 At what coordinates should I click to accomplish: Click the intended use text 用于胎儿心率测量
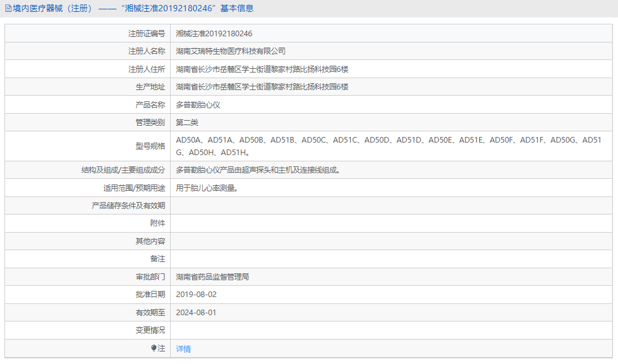pos(207,188)
